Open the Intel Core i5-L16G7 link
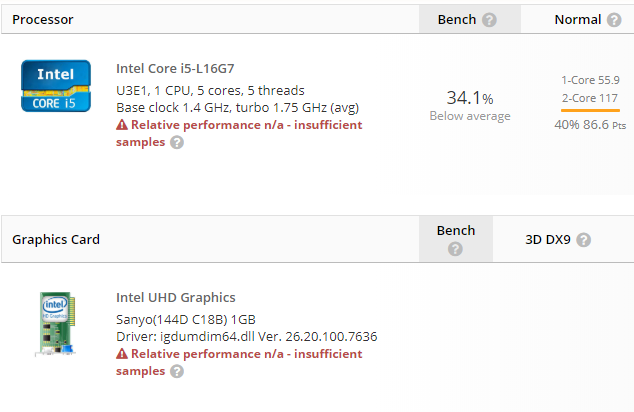 tap(175, 69)
